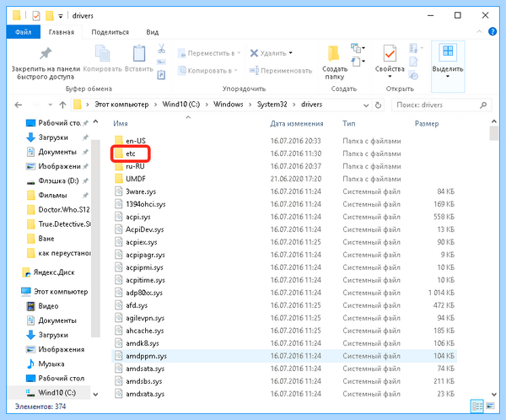Sort by the Имя column header

(x=120, y=124)
